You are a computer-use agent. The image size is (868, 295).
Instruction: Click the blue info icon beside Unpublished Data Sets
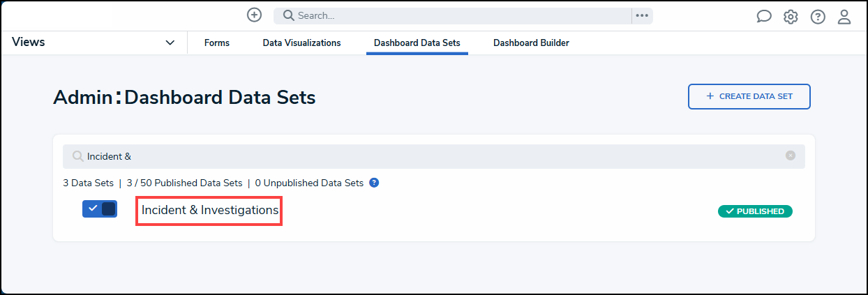[374, 183]
